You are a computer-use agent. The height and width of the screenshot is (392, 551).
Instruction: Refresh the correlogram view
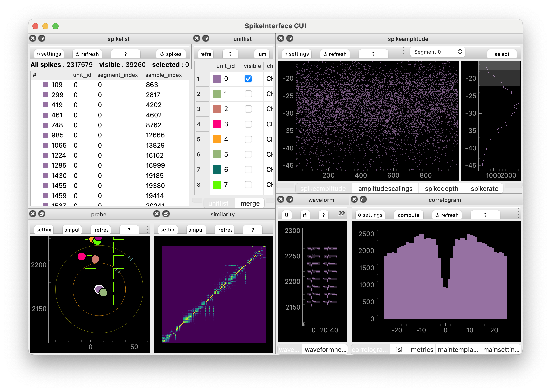pos(447,215)
